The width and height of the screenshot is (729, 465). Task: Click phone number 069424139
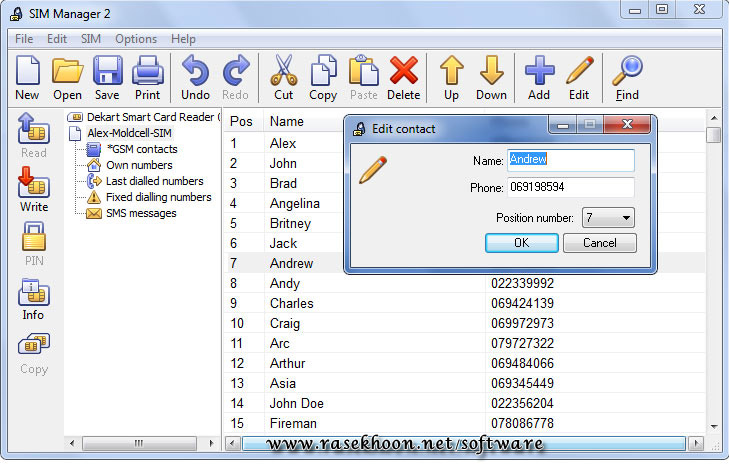pyautogui.click(x=522, y=304)
